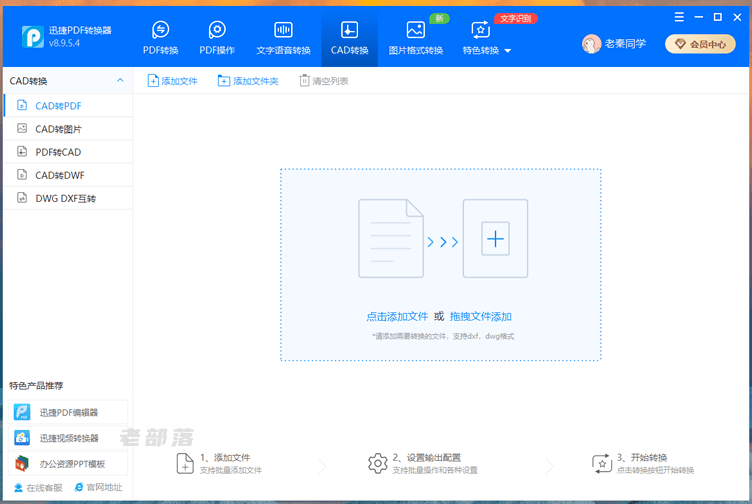Switch to 文字语音转换 tab
The height and width of the screenshot is (504, 752).
283,38
